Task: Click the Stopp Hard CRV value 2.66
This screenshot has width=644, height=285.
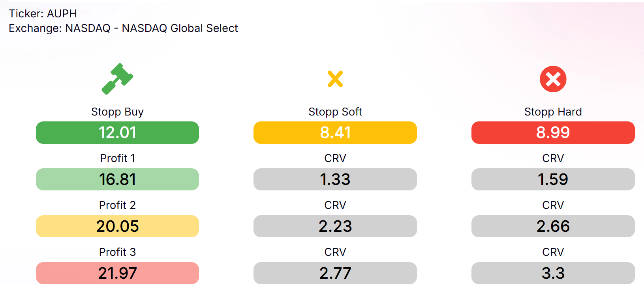Action: [553, 226]
